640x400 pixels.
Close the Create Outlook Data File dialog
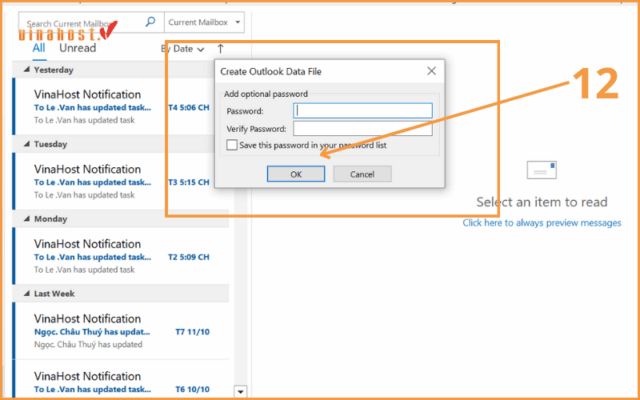(431, 72)
